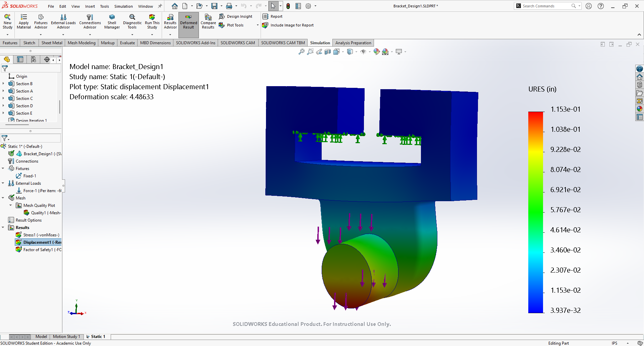Image resolution: width=644 pixels, height=346 pixels.
Task: Click Compare Results icon
Action: click(208, 22)
